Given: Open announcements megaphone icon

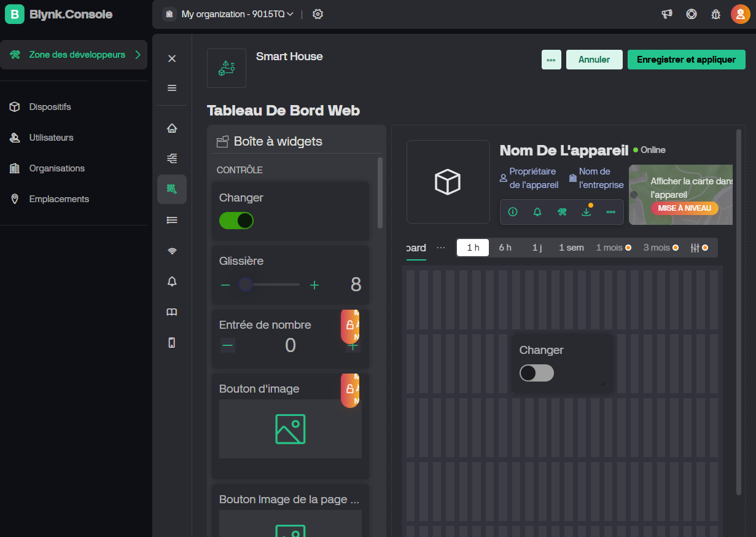Looking at the screenshot, I should (667, 14).
